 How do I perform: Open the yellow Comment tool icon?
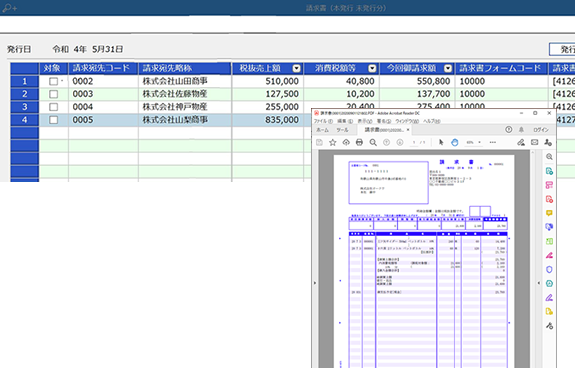click(549, 213)
